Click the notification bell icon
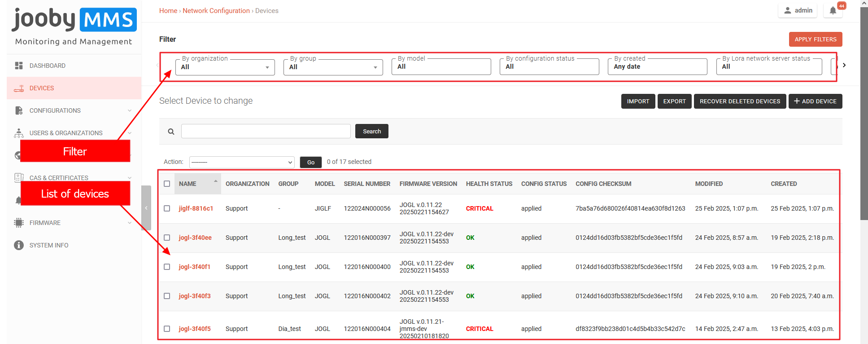The image size is (868, 344). click(x=833, y=11)
